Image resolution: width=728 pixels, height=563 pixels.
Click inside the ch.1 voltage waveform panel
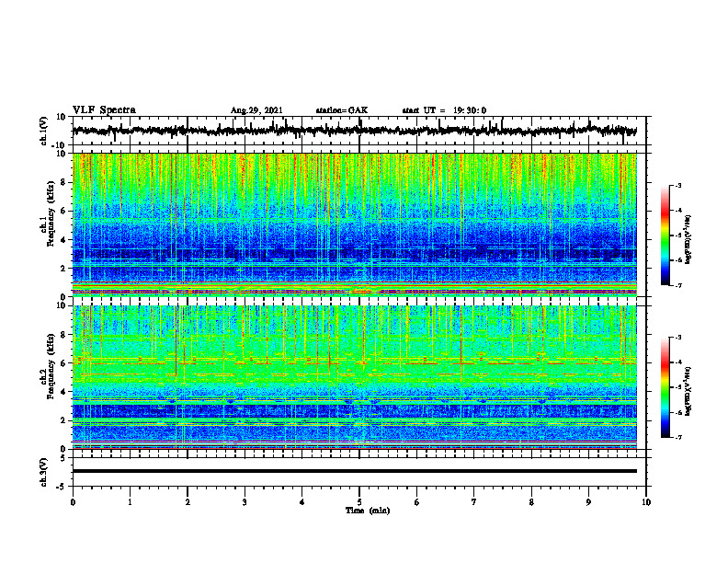(358, 131)
